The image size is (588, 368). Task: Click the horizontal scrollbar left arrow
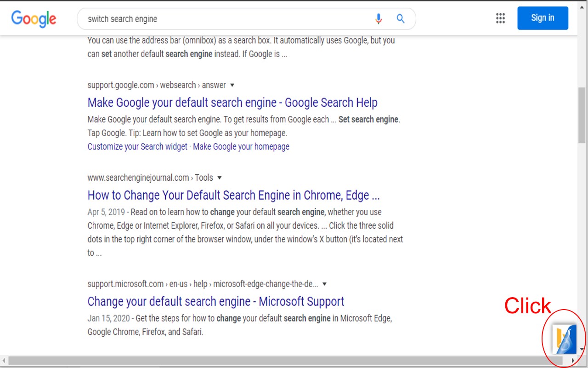coord(4,360)
